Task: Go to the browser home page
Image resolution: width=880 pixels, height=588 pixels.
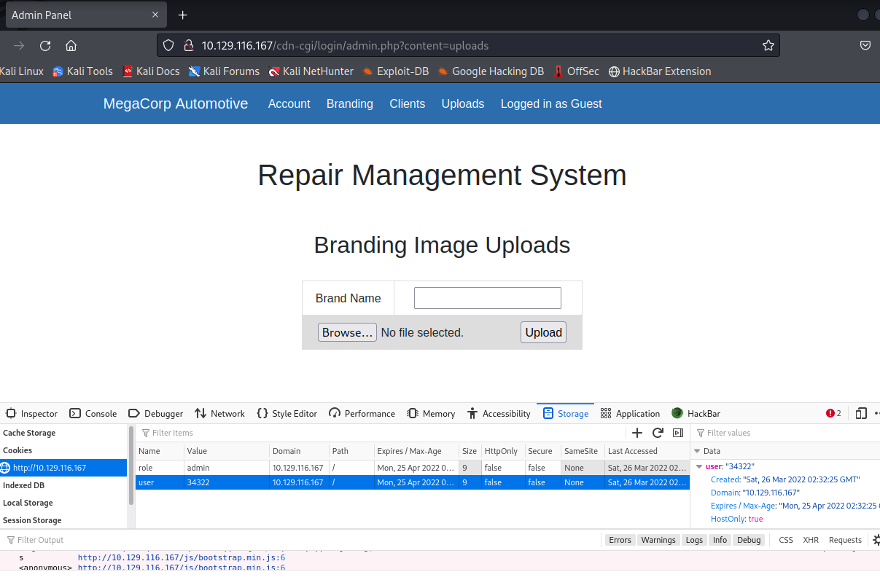Action: pos(71,45)
